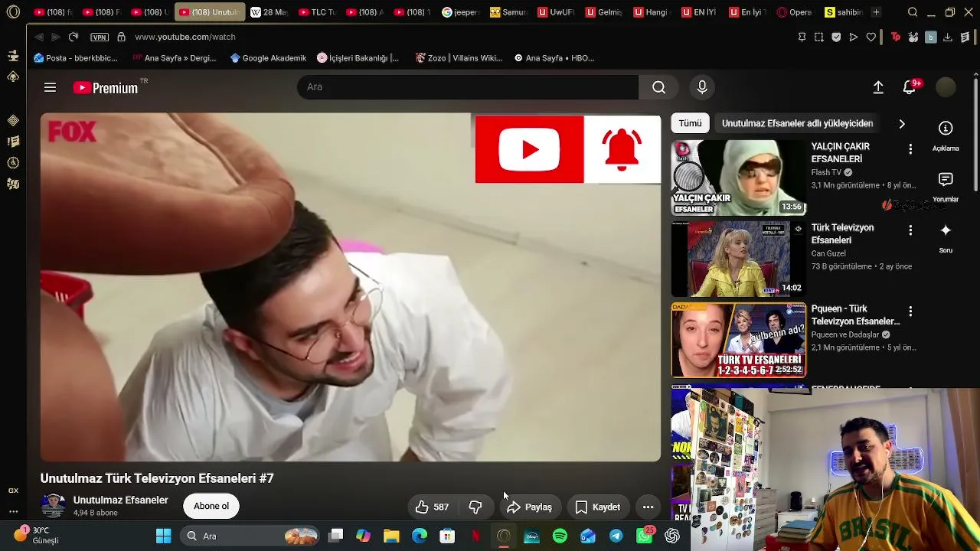
Task: Open YouTube notifications bell
Action: click(910, 87)
